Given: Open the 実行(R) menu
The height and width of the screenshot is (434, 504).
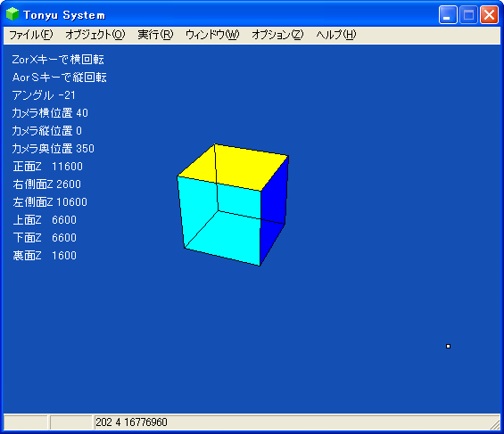Looking at the screenshot, I should (155, 35).
